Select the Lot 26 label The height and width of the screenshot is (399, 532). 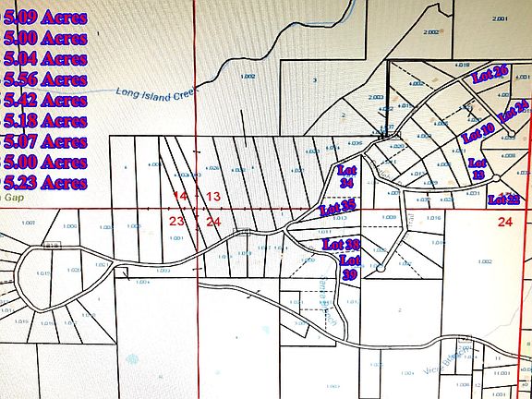(x=490, y=74)
